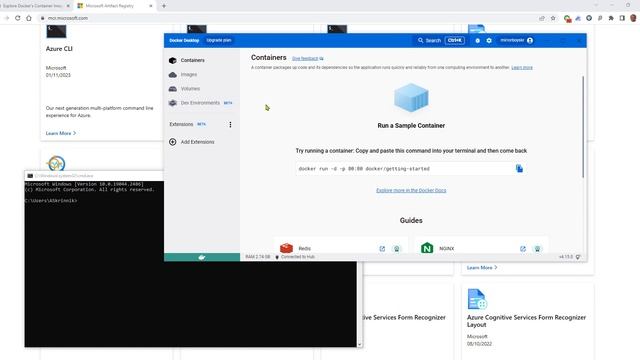This screenshot has width=640, height=360.
Task: Open a new browser tab
Action: 164,6
